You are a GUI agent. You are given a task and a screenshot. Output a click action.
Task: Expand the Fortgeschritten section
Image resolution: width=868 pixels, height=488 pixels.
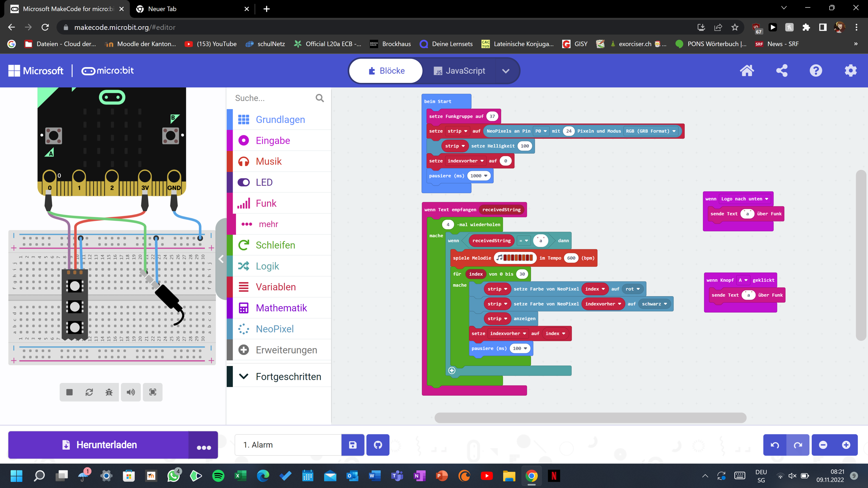pyautogui.click(x=288, y=376)
